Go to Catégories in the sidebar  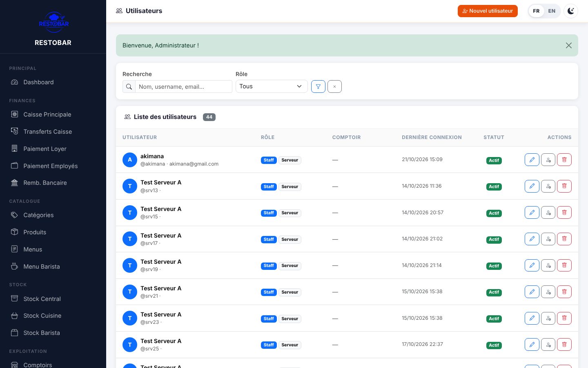pyautogui.click(x=53, y=215)
